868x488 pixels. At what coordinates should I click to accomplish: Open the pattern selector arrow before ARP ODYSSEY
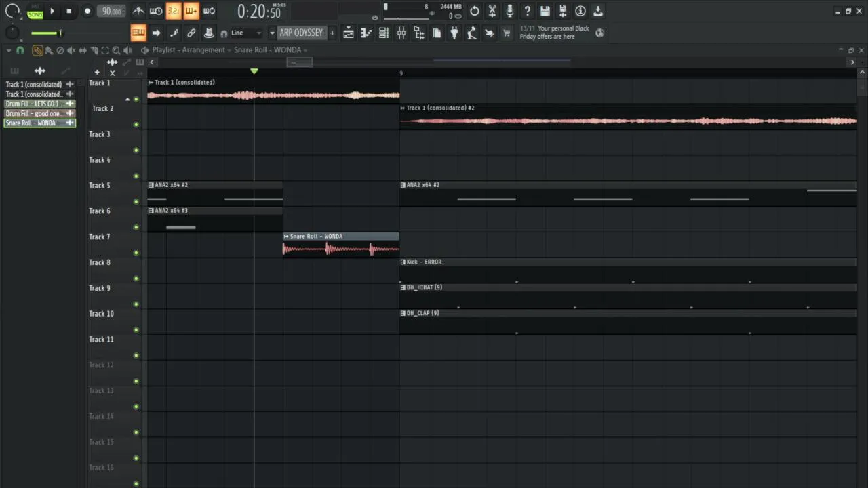pos(272,33)
